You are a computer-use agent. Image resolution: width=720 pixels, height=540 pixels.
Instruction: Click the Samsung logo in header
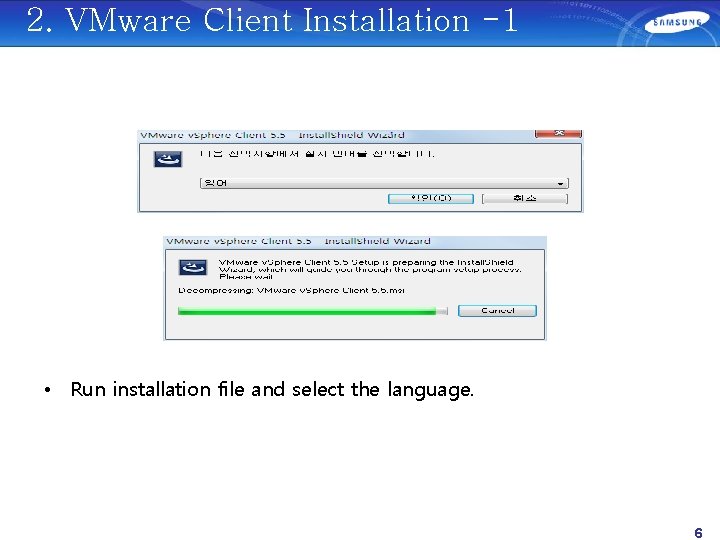click(x=676, y=23)
